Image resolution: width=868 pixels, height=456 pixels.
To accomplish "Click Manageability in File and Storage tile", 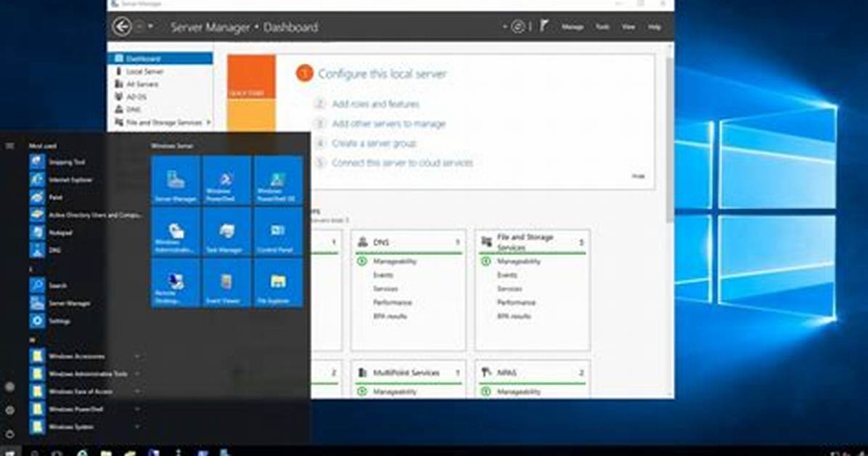I will (x=519, y=261).
